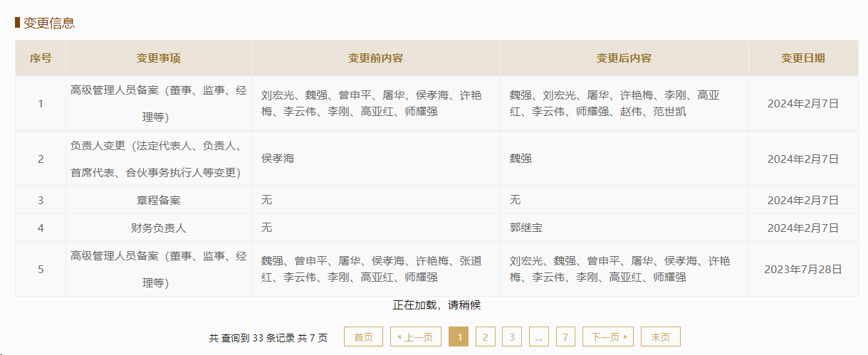Viewport: 868px width, 355px height.
Task: Click the 变更事项 column header
Action: (x=159, y=58)
